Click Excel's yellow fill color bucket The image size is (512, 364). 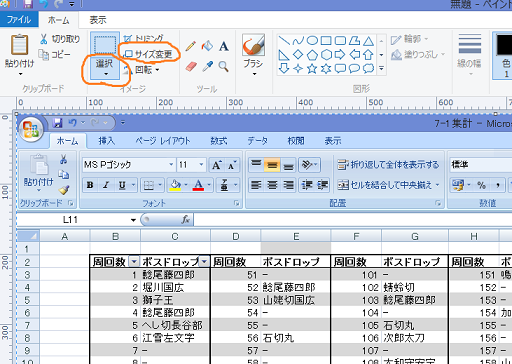click(175, 185)
